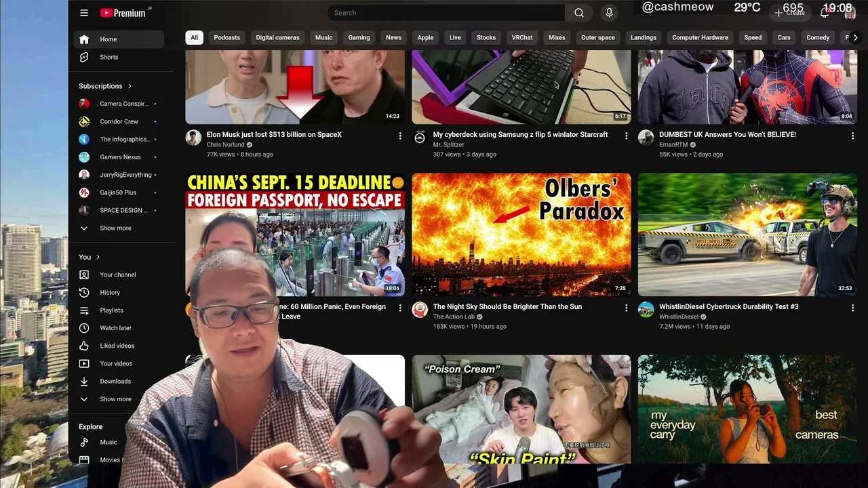Viewport: 868px width, 488px height.
Task: Expand Show more below Downloads
Action: point(119,399)
